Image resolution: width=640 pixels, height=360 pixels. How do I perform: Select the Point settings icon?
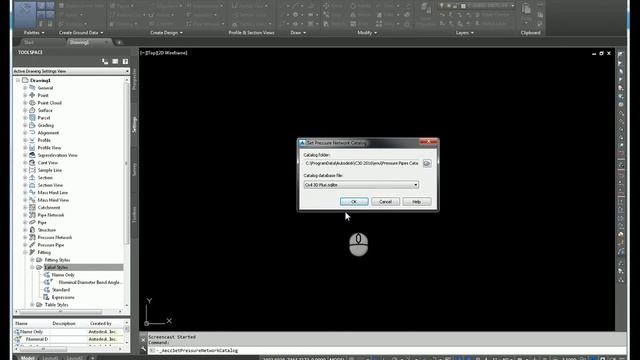[32, 95]
